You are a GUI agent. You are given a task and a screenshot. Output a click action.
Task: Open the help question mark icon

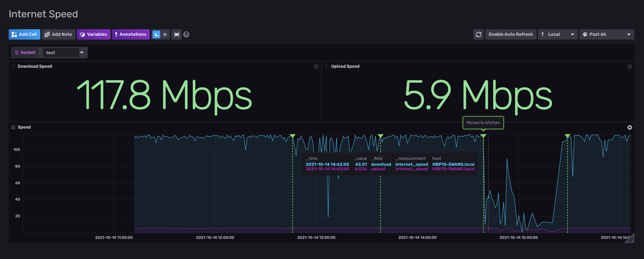pos(186,34)
